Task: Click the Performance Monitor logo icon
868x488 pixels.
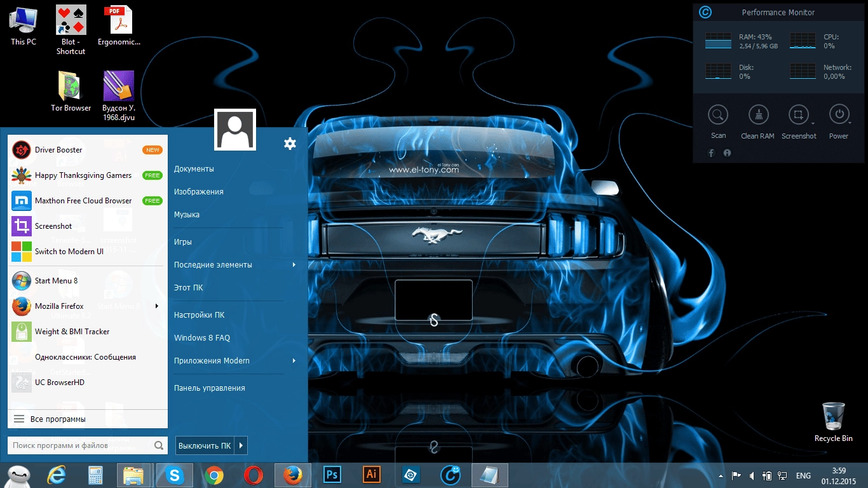Action: coord(705,12)
